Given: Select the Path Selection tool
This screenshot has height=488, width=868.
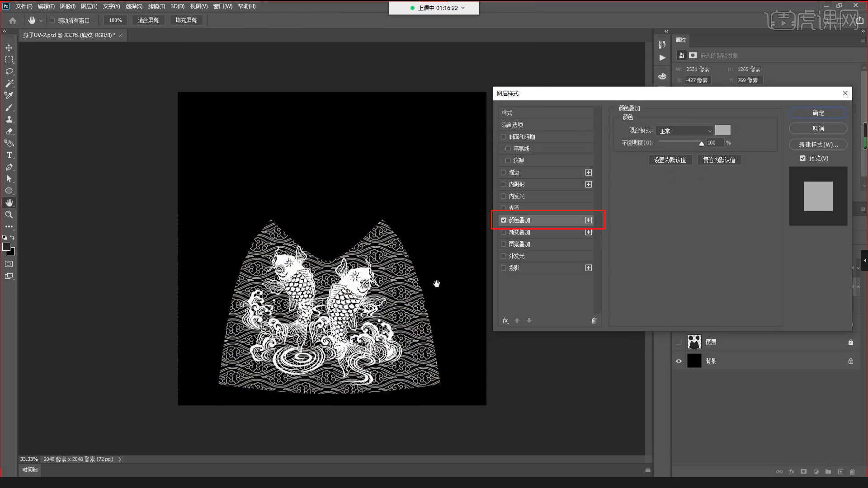Looking at the screenshot, I should 9,179.
